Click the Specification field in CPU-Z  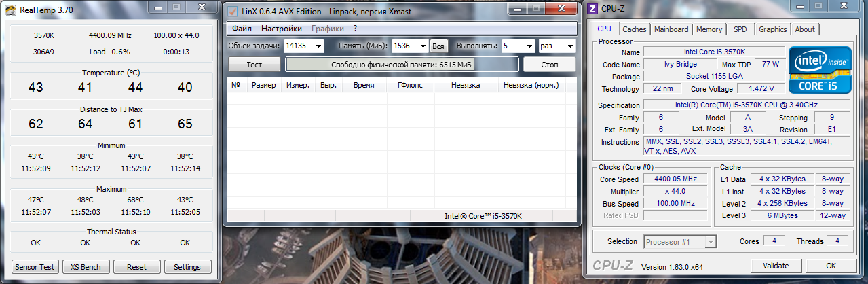click(746, 105)
